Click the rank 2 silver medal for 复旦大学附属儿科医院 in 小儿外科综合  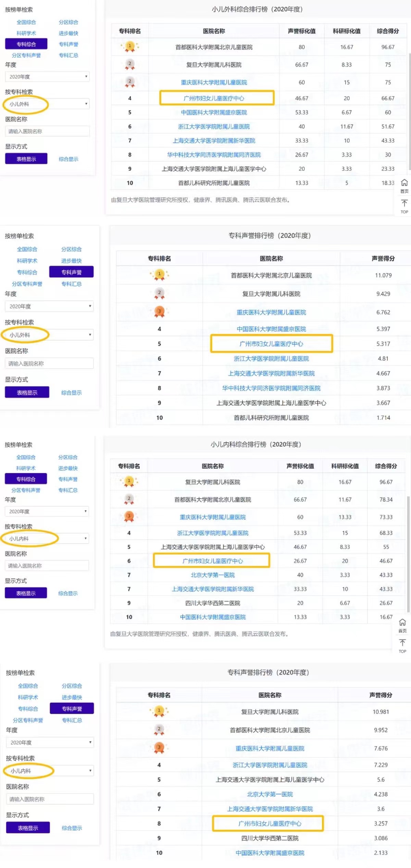130,64
